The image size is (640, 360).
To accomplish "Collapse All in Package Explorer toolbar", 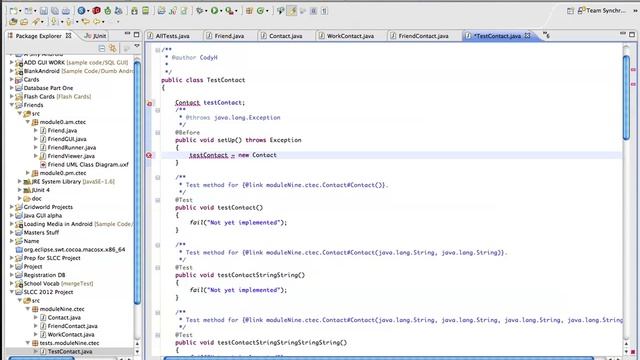I will click(102, 49).
